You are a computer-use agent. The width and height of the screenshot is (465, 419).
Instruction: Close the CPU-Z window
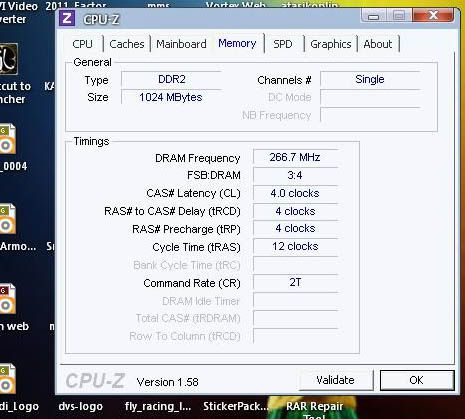tap(433, 15)
